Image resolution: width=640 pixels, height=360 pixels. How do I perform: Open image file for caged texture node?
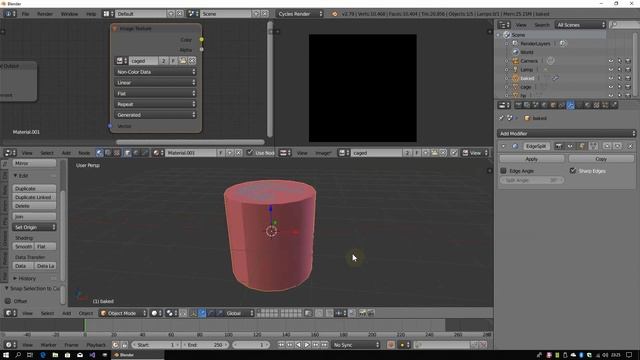click(x=183, y=61)
